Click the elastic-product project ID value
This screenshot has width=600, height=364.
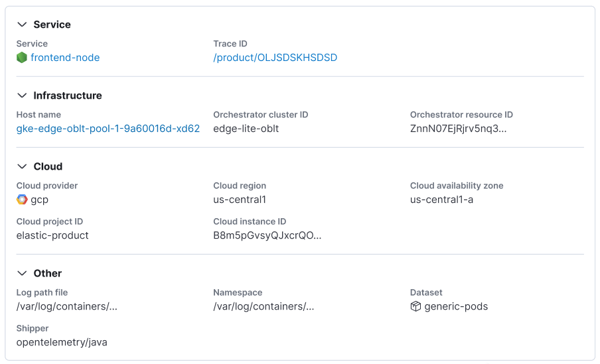point(52,235)
